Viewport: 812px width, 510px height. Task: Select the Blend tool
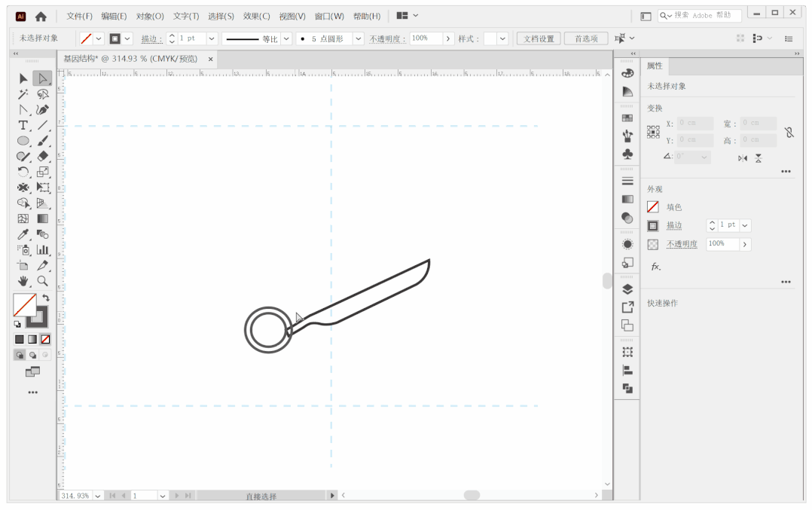(x=42, y=234)
